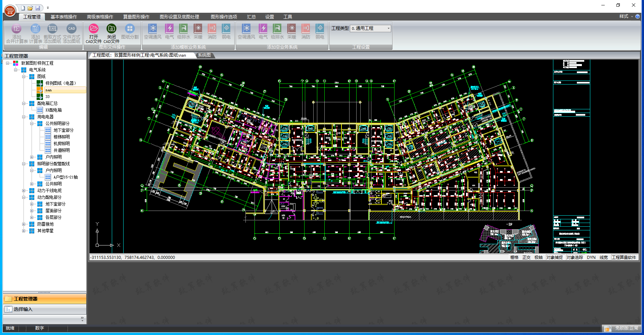Open the quick access toolbar dropdown arrow
The image size is (644, 335).
point(48,8)
